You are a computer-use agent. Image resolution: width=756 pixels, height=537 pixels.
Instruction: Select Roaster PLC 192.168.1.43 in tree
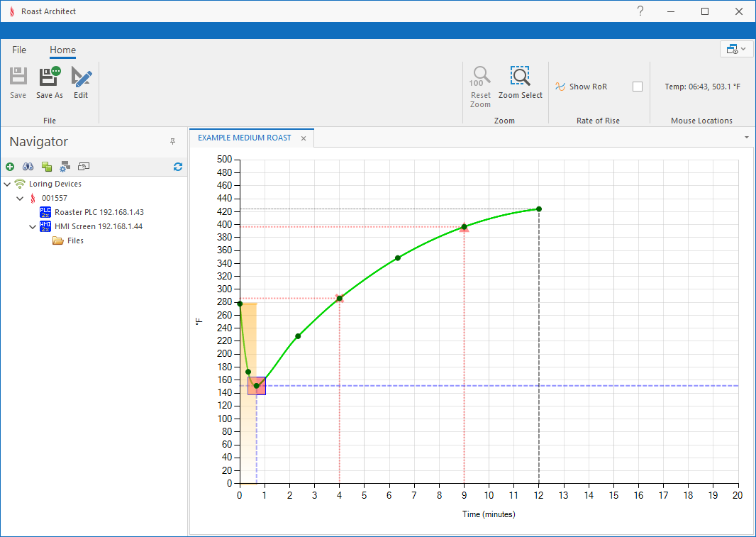99,212
